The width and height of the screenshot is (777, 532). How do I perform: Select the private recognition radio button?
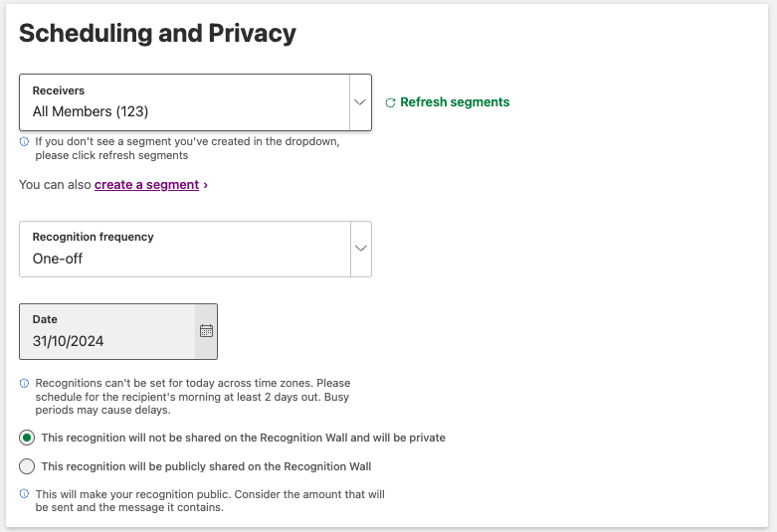(27, 438)
